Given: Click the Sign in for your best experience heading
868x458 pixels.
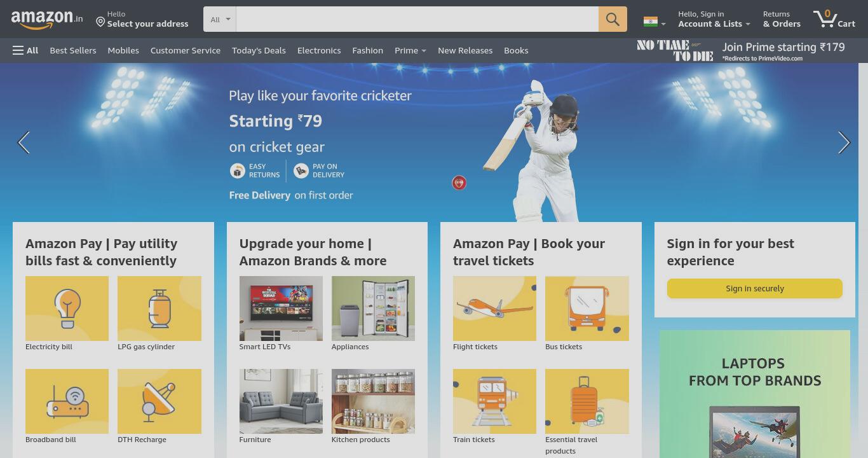Looking at the screenshot, I should (x=731, y=252).
